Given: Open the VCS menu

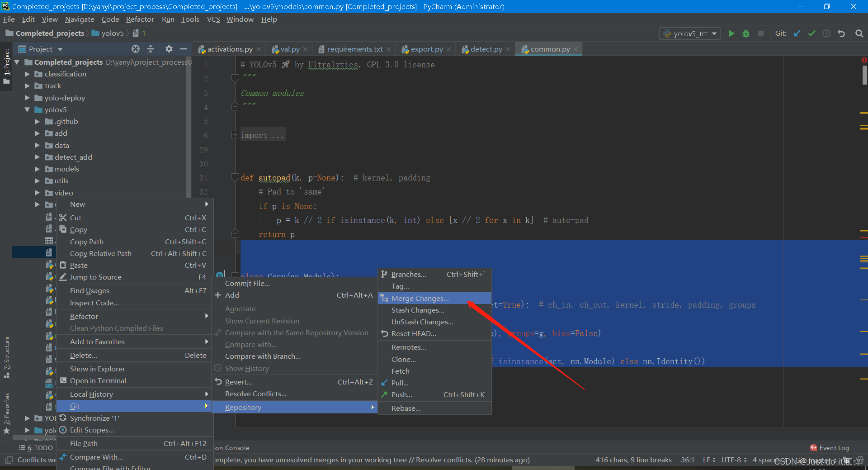Looking at the screenshot, I should 213,19.
